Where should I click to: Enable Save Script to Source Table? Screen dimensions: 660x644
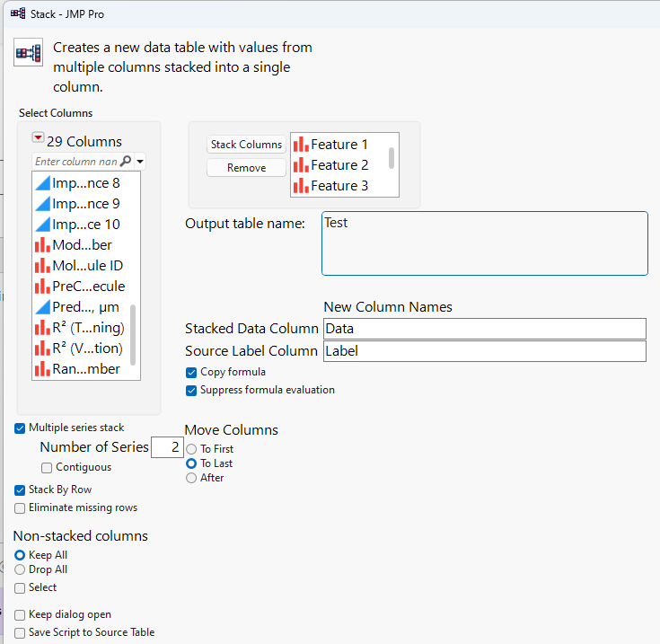pyautogui.click(x=20, y=633)
